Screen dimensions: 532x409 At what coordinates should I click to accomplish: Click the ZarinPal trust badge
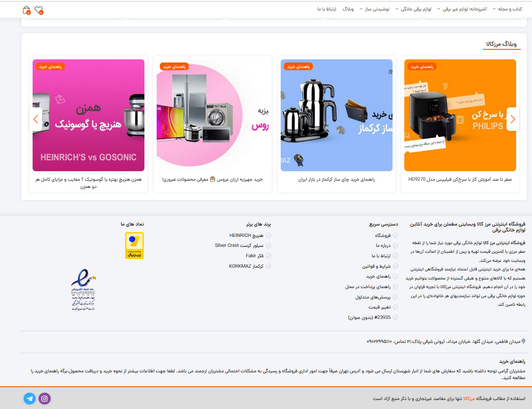click(x=134, y=245)
